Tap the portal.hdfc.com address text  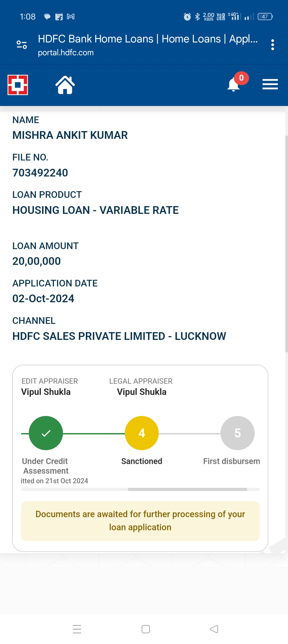coord(66,53)
